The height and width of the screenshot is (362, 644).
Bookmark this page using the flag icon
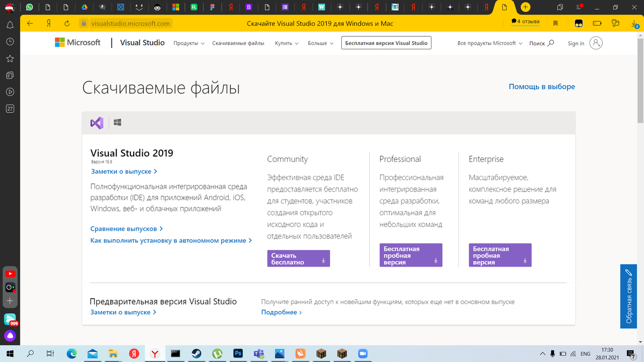point(555,23)
